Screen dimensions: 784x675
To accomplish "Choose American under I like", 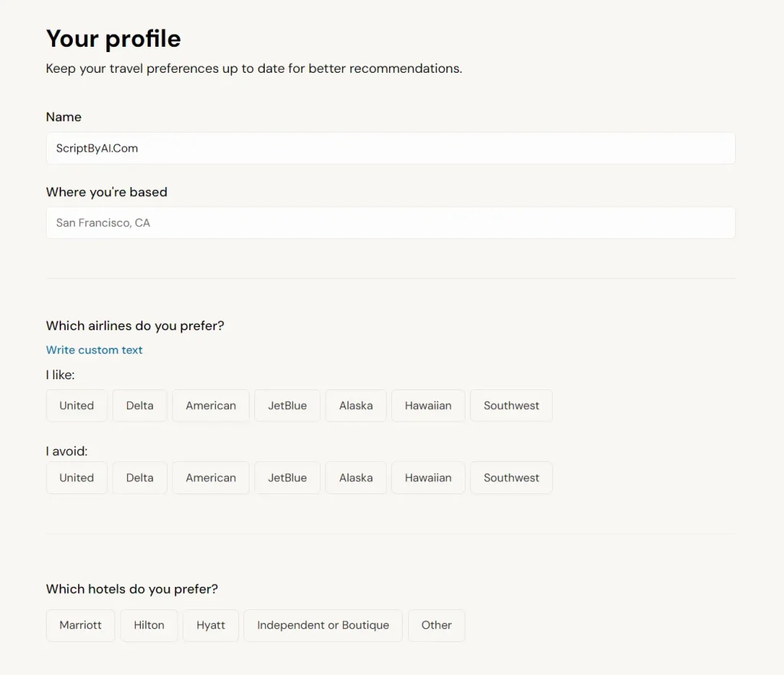I will (211, 406).
